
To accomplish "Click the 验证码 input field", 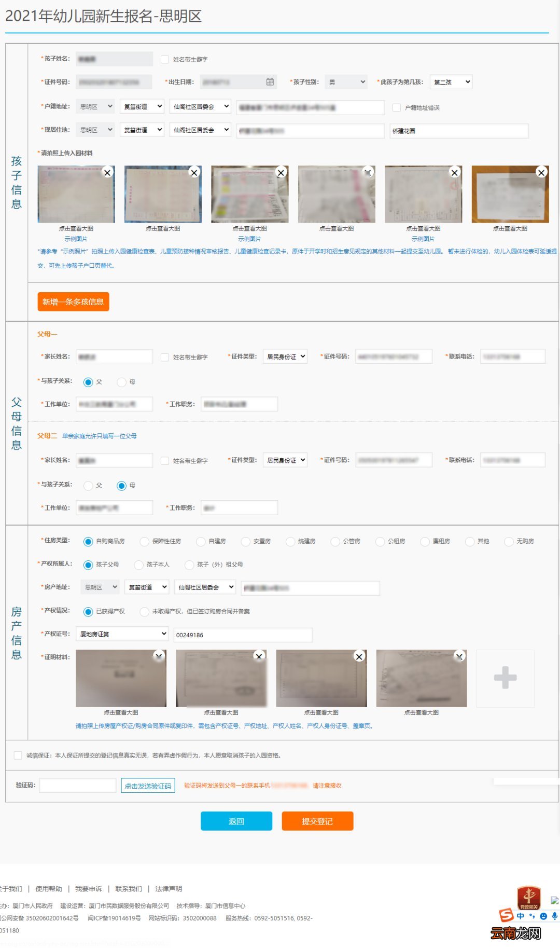I will click(78, 786).
